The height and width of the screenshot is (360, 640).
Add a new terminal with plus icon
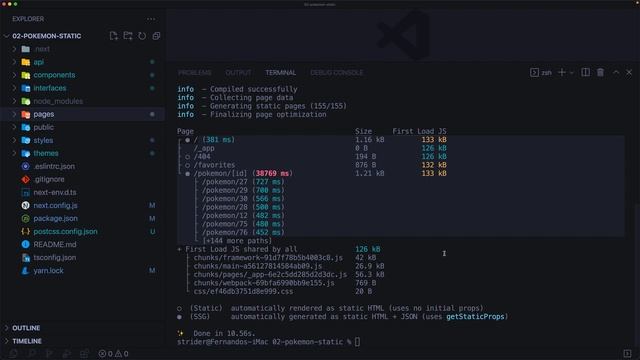(x=562, y=72)
